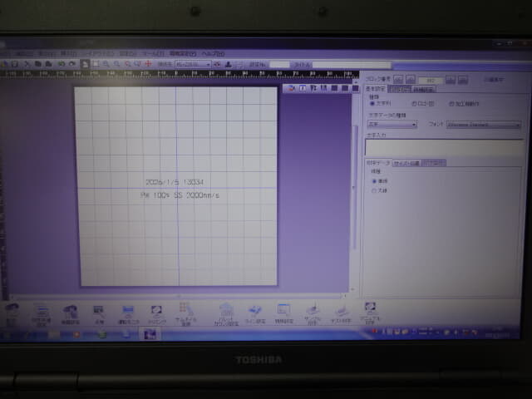Switch to the tab right of 基本設定
The image size is (532, 399).
[x=400, y=89]
